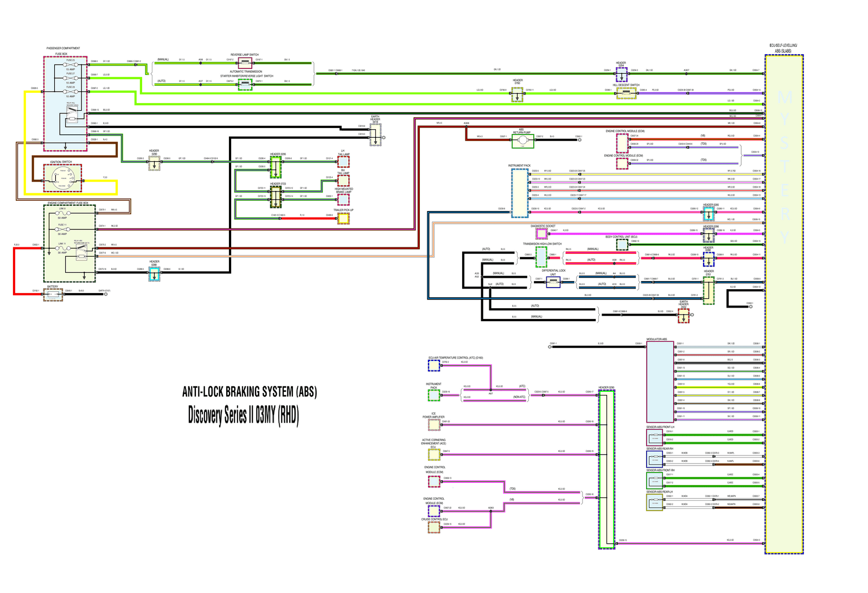
Task: Select the Passenger Compartment Fuse Box block
Action: pos(65,104)
